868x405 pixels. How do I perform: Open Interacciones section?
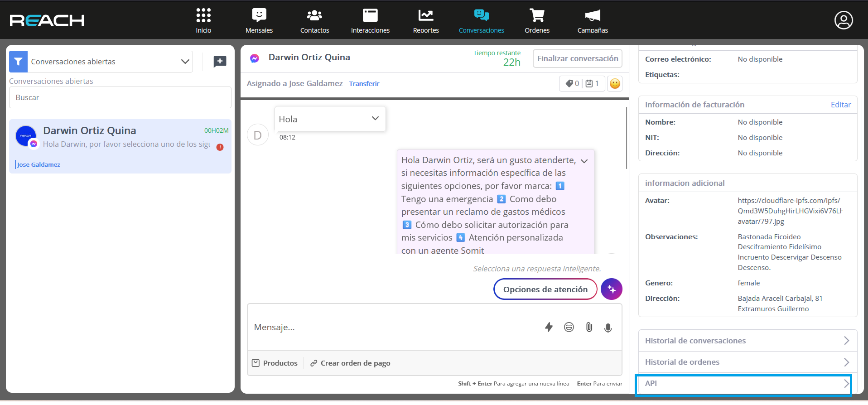point(370,20)
